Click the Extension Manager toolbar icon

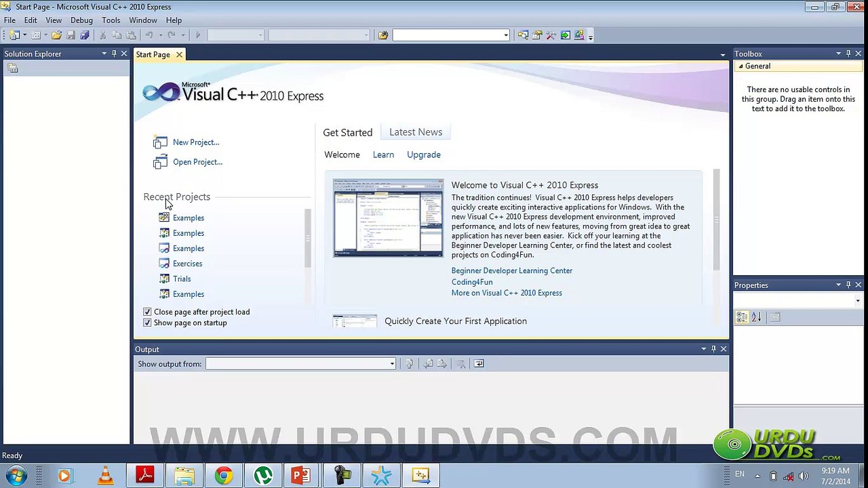579,35
